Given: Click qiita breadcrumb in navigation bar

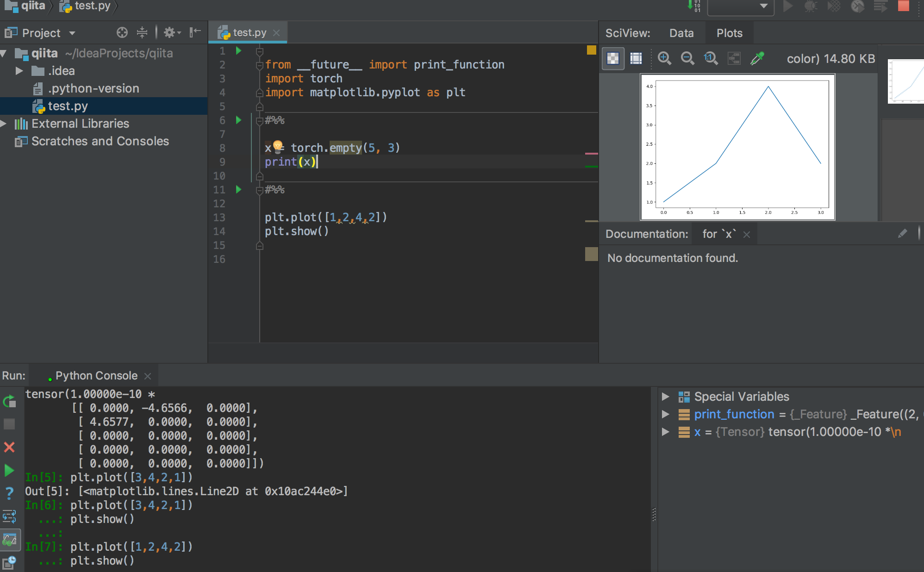Looking at the screenshot, I should pos(25,6).
